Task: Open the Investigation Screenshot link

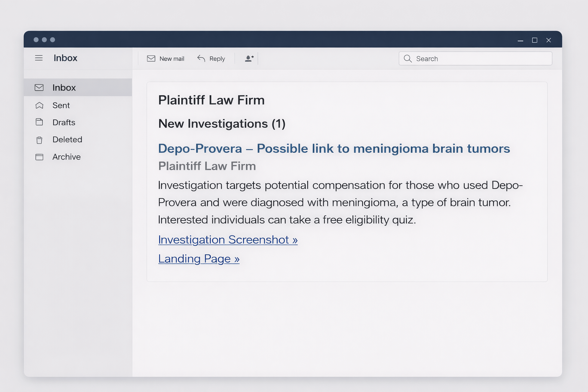Action: point(228,240)
